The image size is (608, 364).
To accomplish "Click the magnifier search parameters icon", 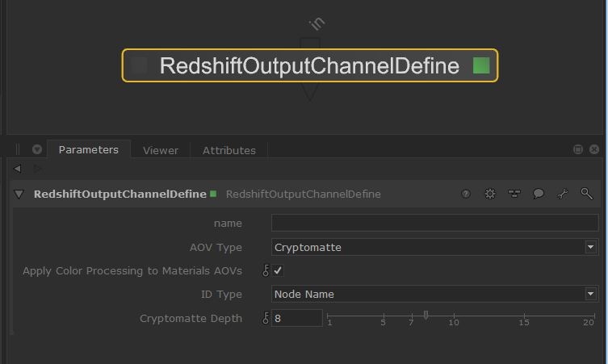I will coord(586,194).
